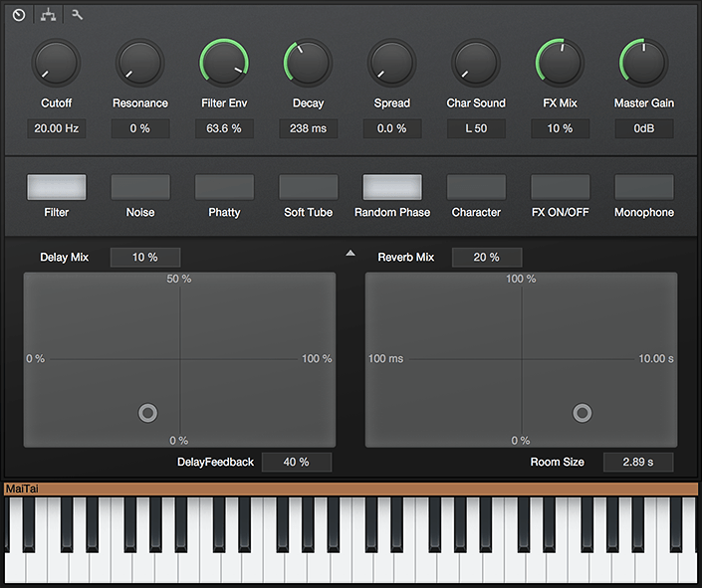Click the Master Gain label
The image size is (702, 588).
click(x=644, y=103)
